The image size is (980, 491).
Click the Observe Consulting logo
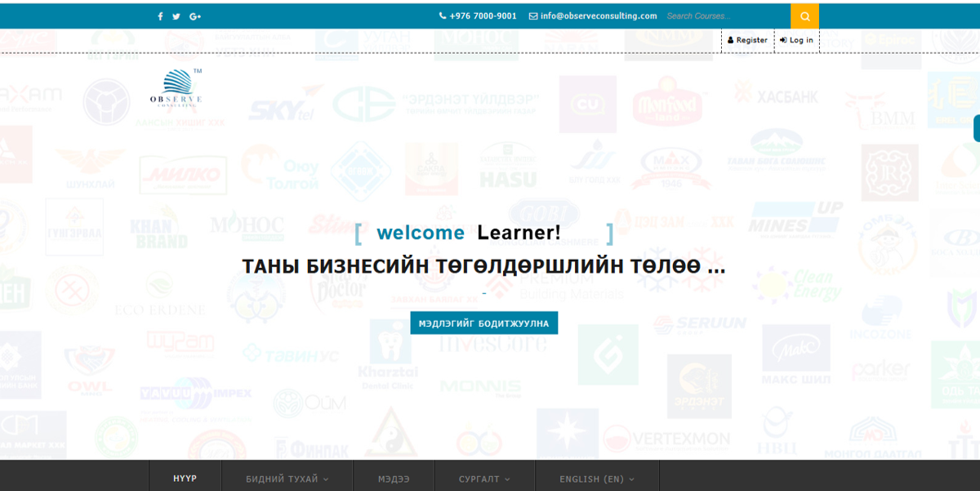[176, 89]
